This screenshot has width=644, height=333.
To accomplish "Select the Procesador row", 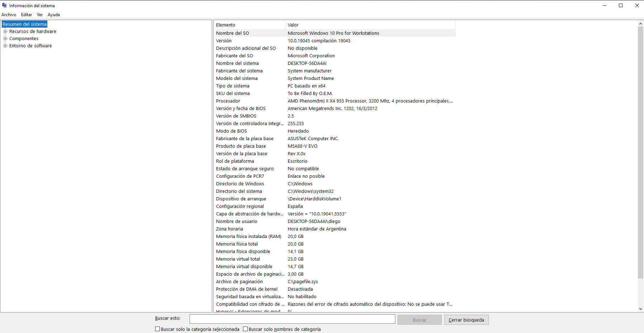I will [x=335, y=101].
